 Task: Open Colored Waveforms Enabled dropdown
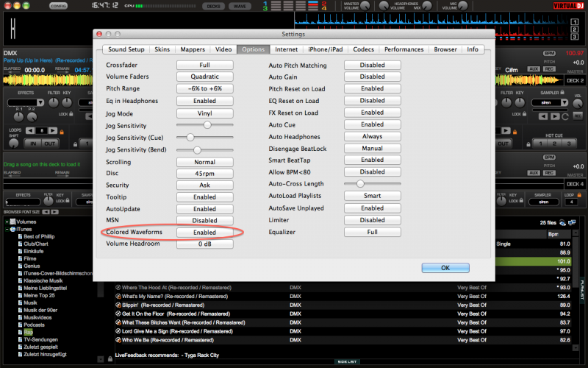[205, 233]
